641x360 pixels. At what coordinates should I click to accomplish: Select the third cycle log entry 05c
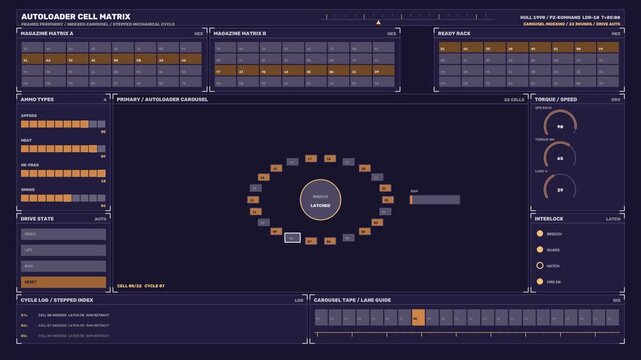[x=65, y=335]
